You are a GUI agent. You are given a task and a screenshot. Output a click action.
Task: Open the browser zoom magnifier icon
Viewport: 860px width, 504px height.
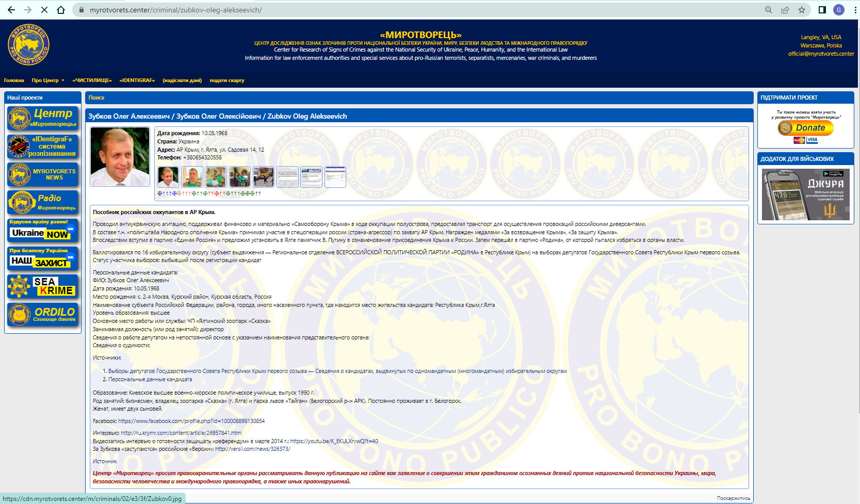point(769,10)
